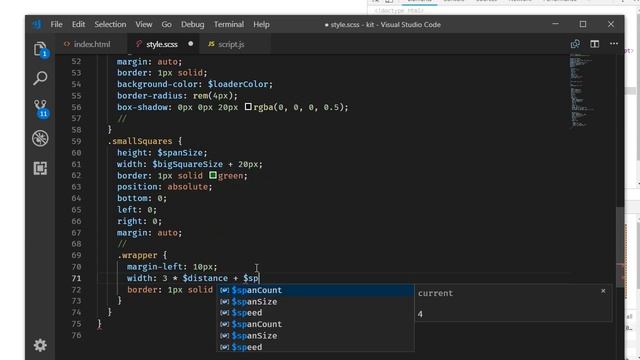Click the .wrapper selector text
The height and width of the screenshot is (360, 640).
point(137,256)
